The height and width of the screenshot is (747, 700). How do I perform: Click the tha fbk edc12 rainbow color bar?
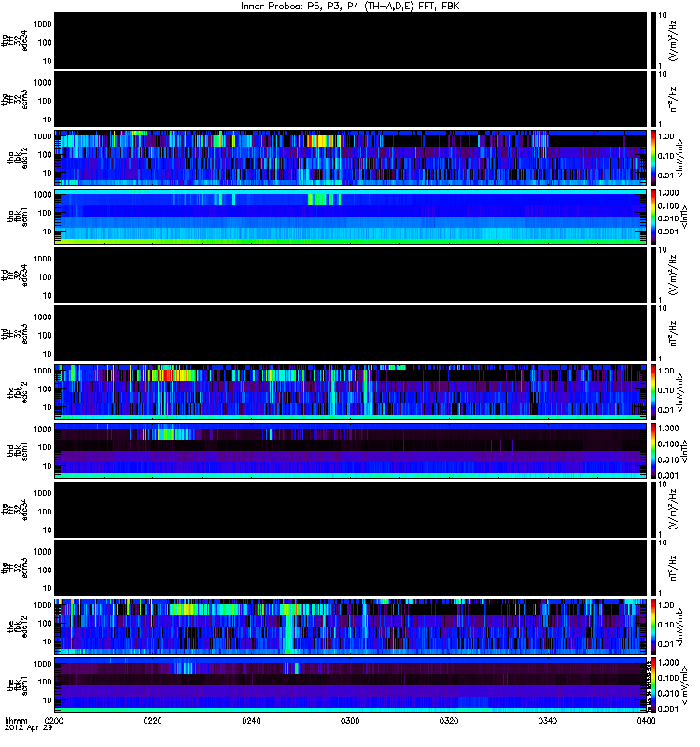[652, 158]
